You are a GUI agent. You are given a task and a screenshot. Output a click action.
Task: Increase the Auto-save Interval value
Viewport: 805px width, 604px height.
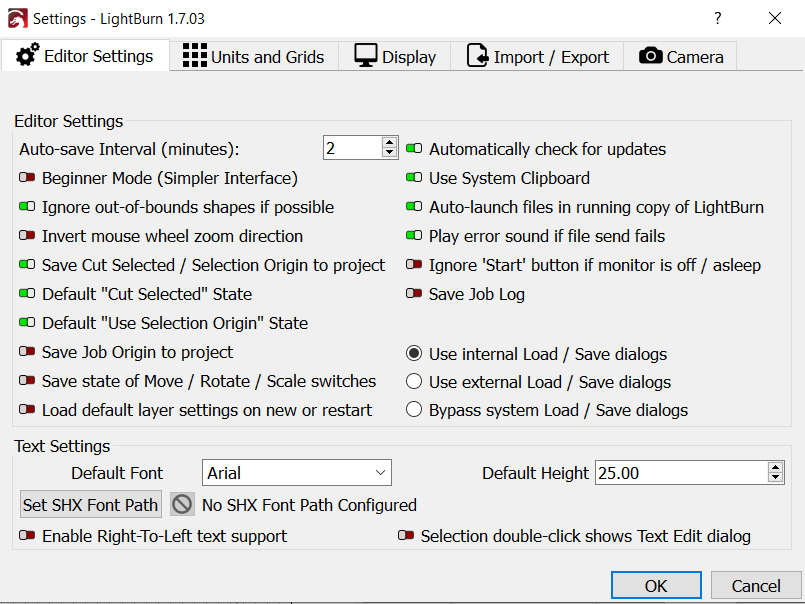click(390, 142)
